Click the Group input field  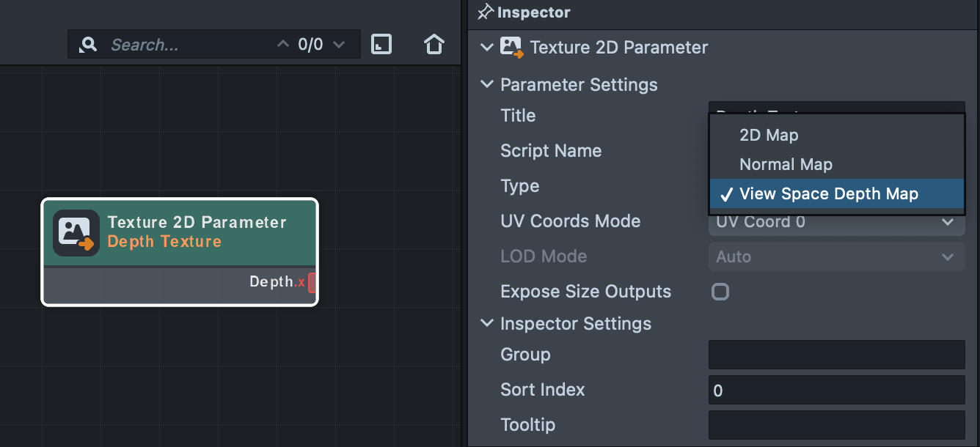tap(836, 355)
